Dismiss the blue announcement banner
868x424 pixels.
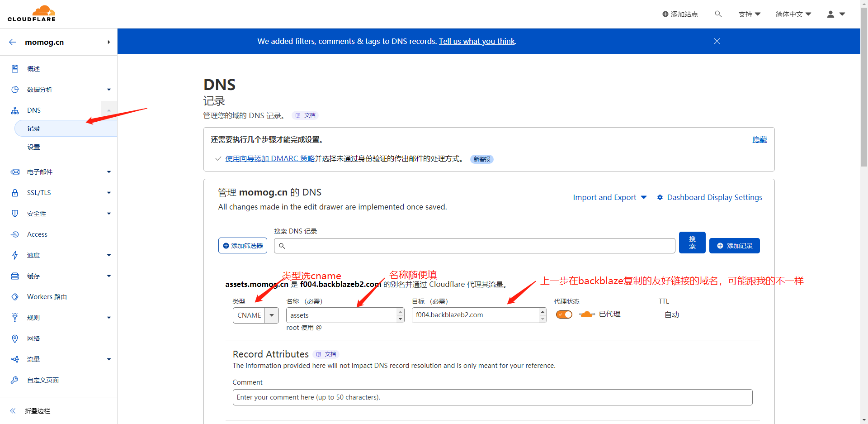pyautogui.click(x=717, y=41)
